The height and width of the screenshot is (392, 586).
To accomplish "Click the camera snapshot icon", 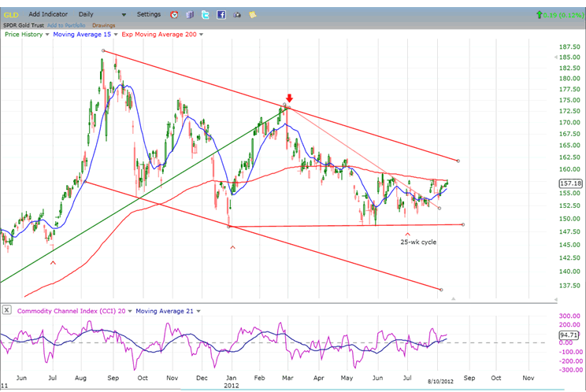I will [x=236, y=14].
